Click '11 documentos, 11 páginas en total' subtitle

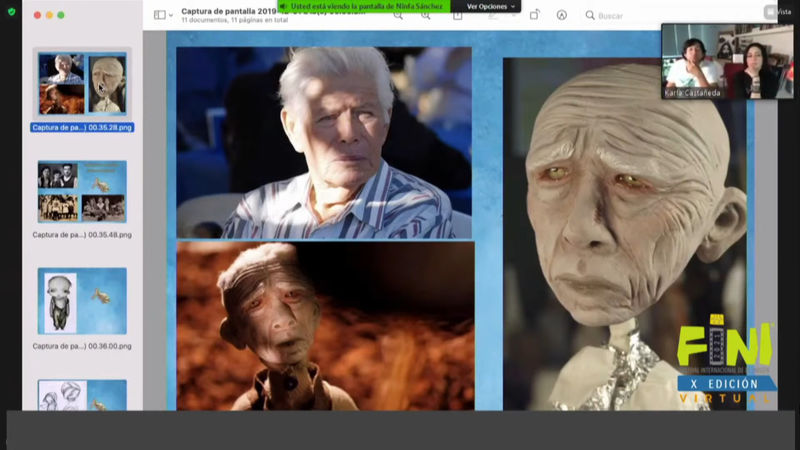pos(235,20)
